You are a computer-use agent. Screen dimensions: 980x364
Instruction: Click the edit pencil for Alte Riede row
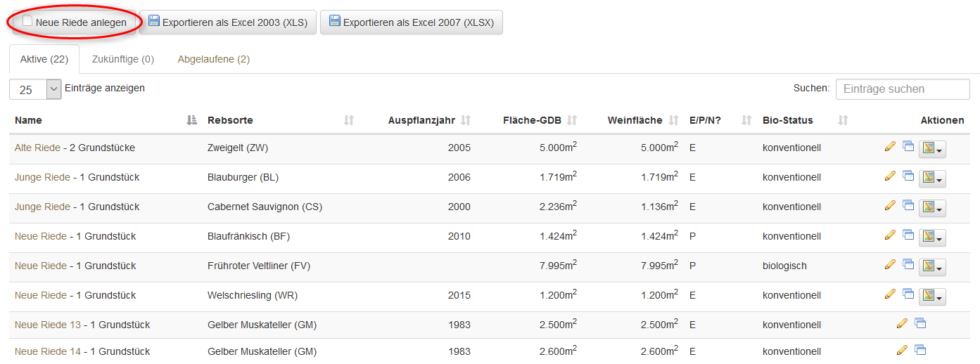tap(890, 147)
